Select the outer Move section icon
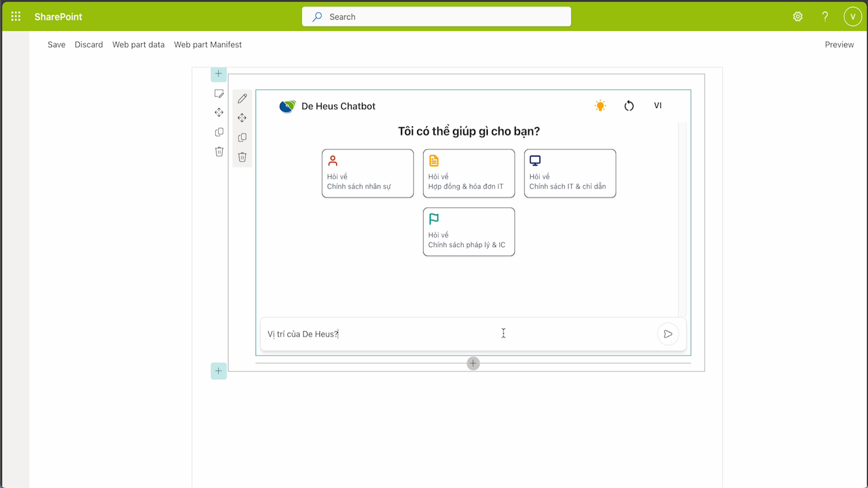Image resolution: width=868 pixels, height=488 pixels. pyautogui.click(x=219, y=112)
